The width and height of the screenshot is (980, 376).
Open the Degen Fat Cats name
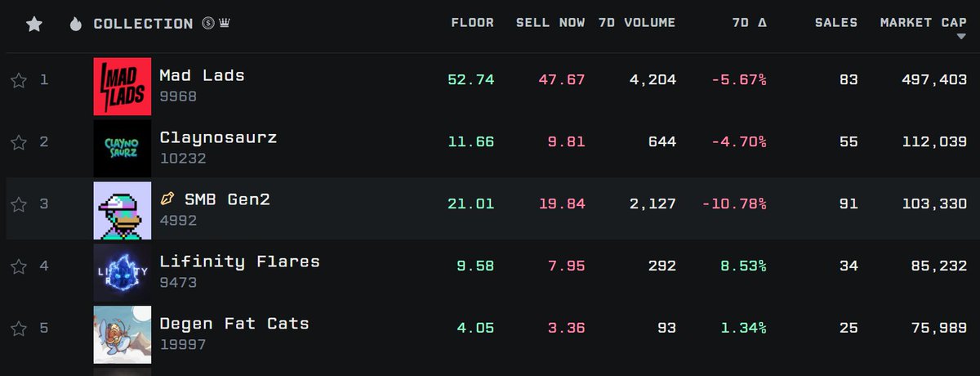[x=234, y=324]
